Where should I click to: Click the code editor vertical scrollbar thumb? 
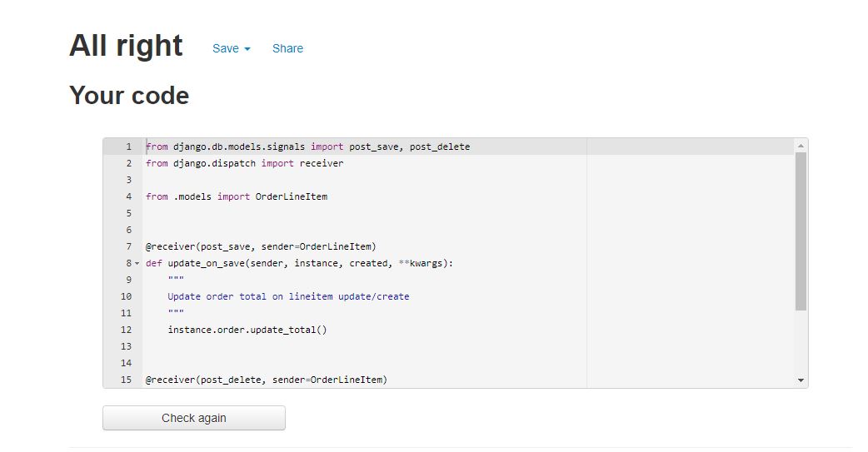coord(801,231)
